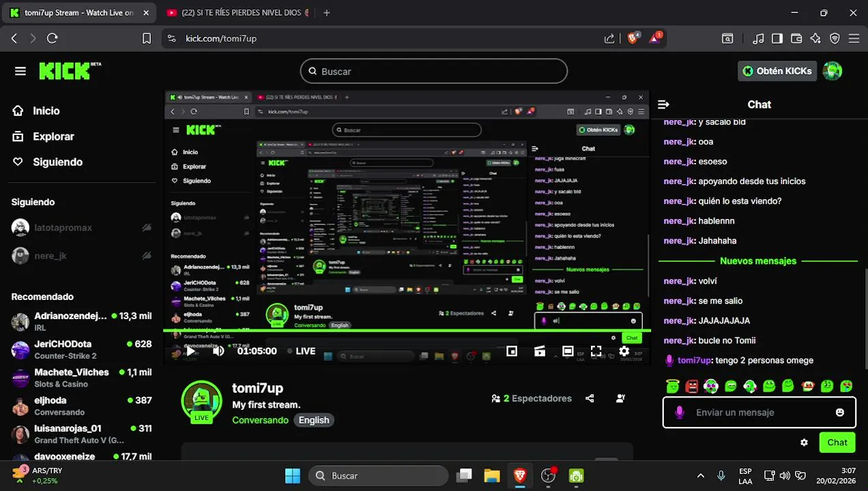Open the video player settings gear
Viewport: 868px width, 491px height.
pyautogui.click(x=624, y=351)
